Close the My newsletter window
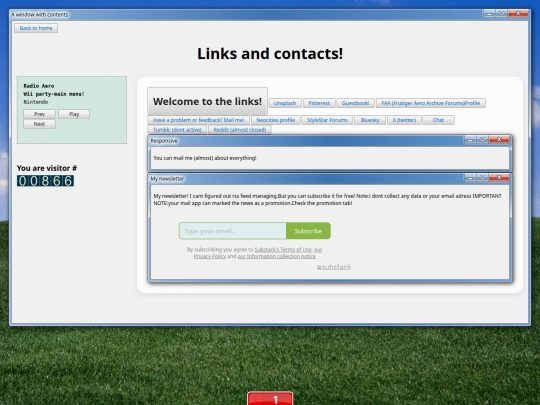This screenshot has height=405, width=540. pos(499,177)
